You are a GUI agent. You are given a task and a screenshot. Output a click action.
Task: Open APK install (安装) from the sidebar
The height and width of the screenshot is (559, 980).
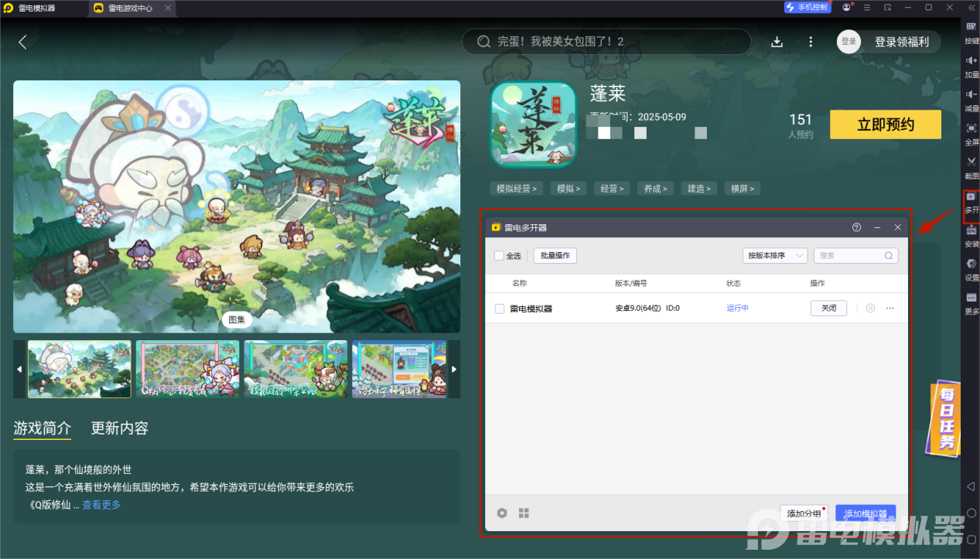pos(971,237)
